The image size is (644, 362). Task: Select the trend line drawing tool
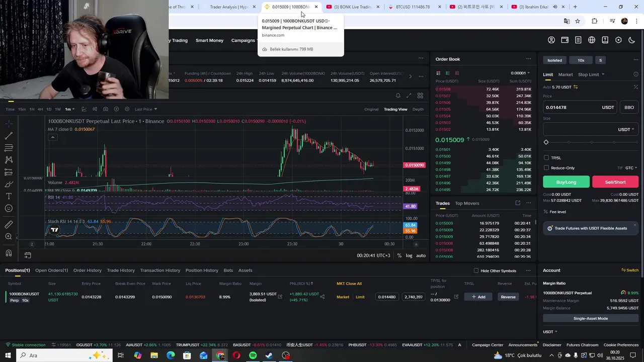click(x=9, y=136)
